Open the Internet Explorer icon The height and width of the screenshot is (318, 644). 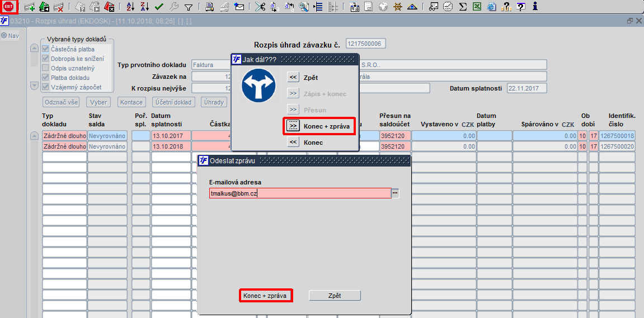pyautogui.click(x=492, y=7)
